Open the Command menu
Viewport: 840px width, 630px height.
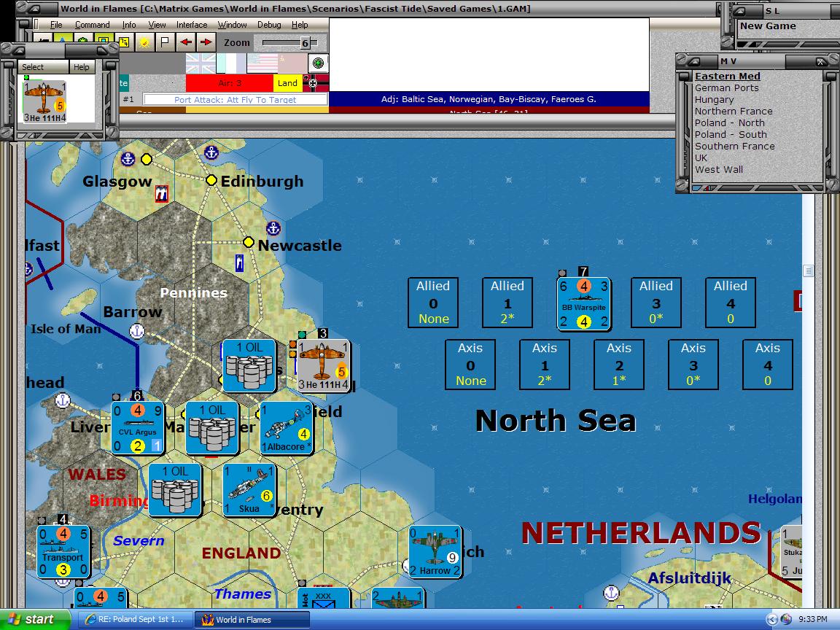pos(92,25)
